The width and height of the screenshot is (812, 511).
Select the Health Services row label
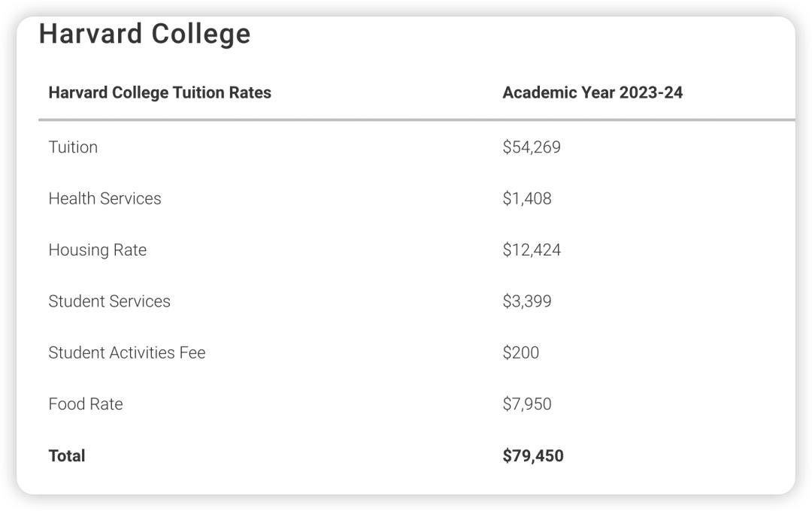pos(105,198)
